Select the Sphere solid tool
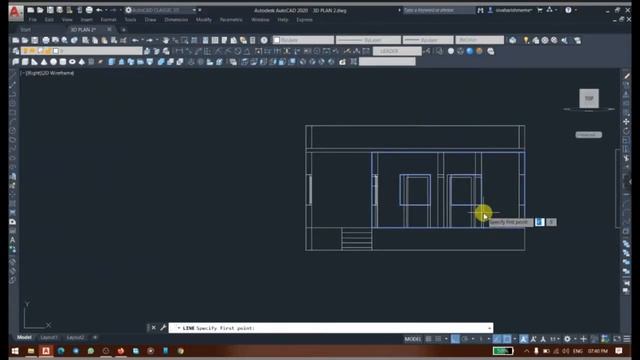Image resolution: width=640 pixels, height=360 pixels. [x=53, y=62]
